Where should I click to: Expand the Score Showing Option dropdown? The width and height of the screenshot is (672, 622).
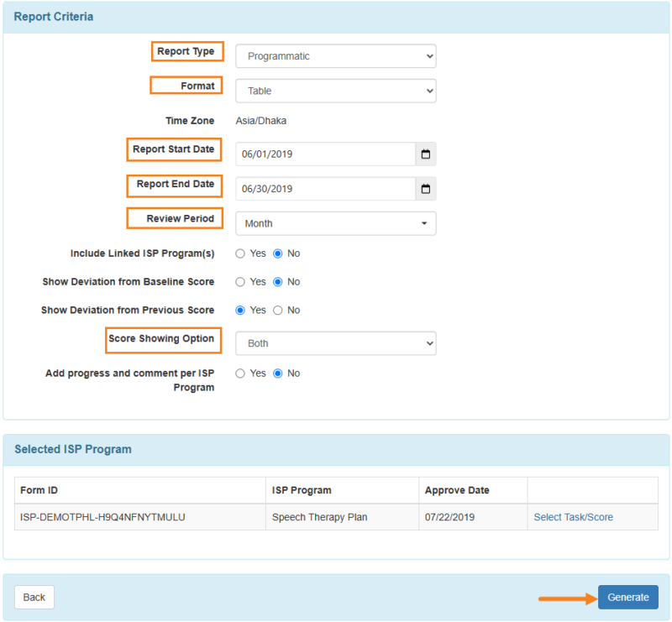click(x=335, y=343)
